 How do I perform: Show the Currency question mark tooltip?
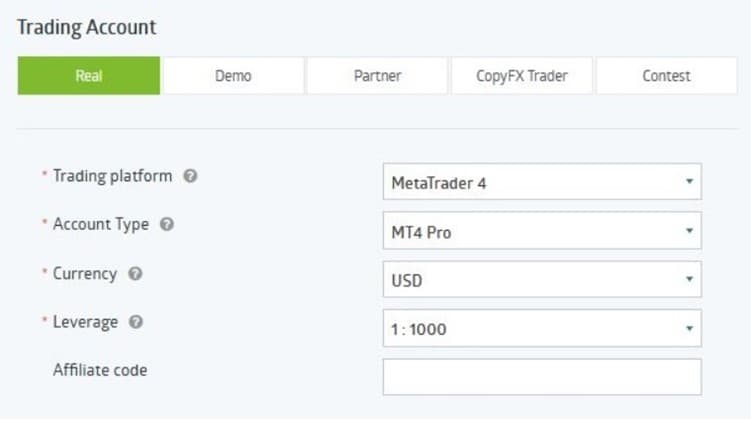coord(135,273)
